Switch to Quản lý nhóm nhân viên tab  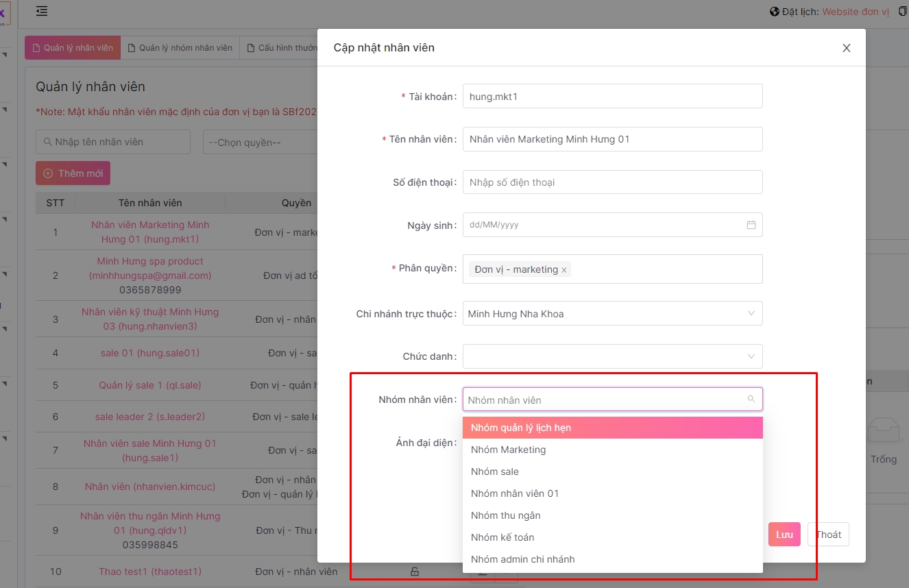[180, 48]
